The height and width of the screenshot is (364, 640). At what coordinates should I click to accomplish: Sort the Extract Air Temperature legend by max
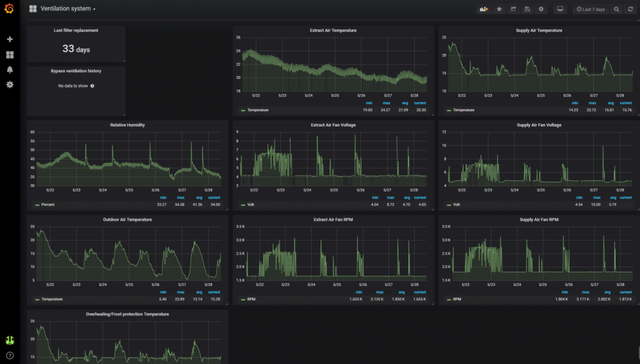pos(387,103)
